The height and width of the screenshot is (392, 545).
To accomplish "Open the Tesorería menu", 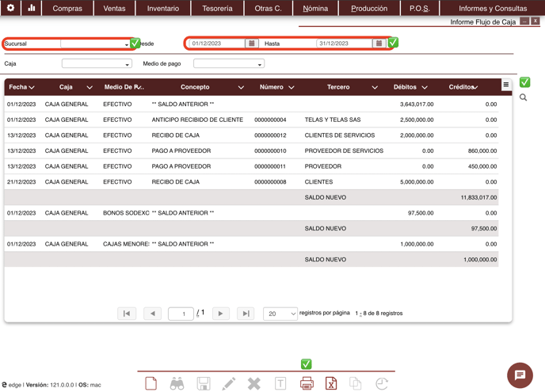I will tap(217, 9).
